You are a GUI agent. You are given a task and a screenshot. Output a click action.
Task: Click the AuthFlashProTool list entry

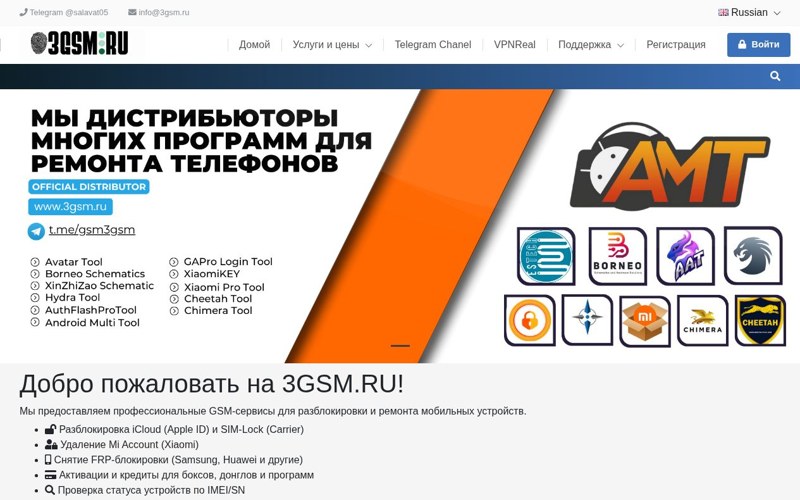(x=91, y=310)
